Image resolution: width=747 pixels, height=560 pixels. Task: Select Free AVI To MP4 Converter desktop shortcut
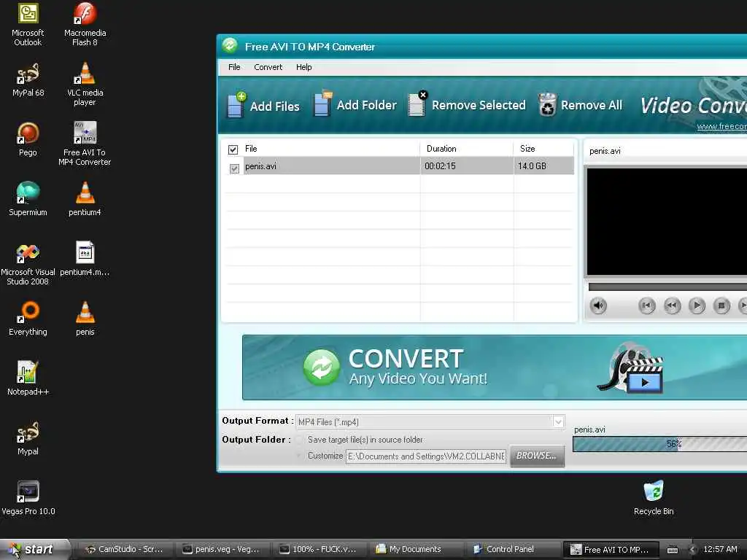click(x=85, y=144)
